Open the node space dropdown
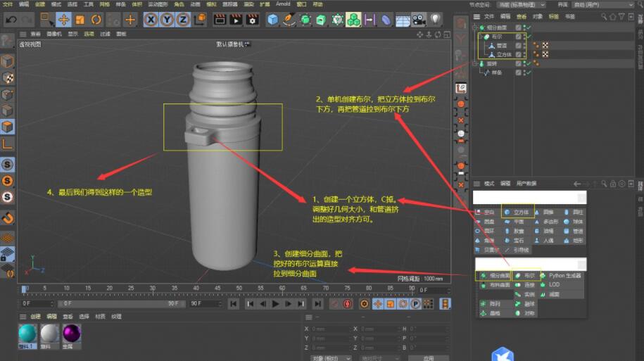Image resolution: width=644 pixels, height=361 pixels. pyautogui.click(x=521, y=4)
